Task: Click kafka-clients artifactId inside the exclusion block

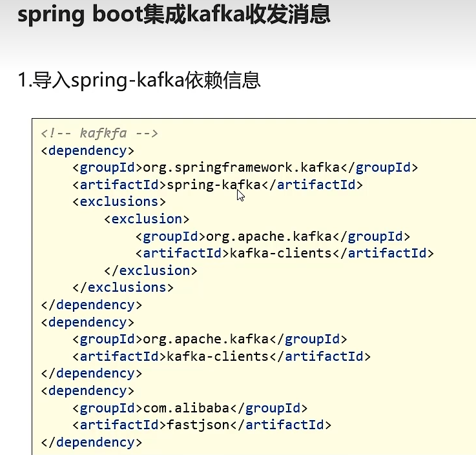Action: (285, 253)
